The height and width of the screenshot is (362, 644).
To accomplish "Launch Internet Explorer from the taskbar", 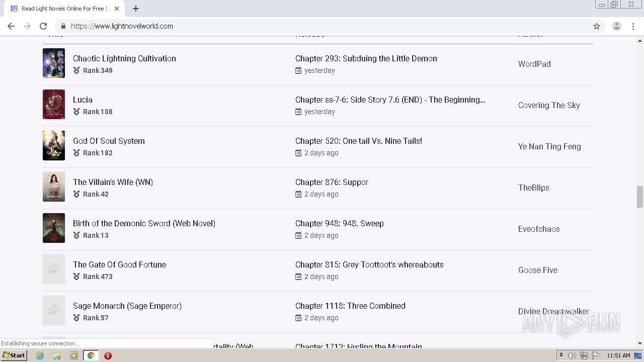I will click(40, 355).
